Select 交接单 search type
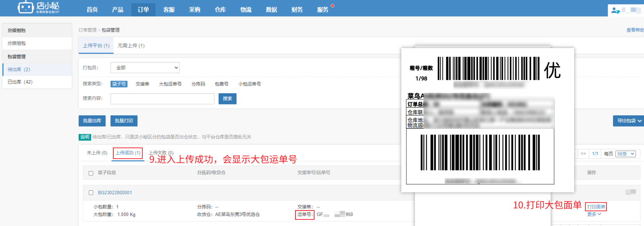The height and width of the screenshot is (226, 644). point(142,84)
